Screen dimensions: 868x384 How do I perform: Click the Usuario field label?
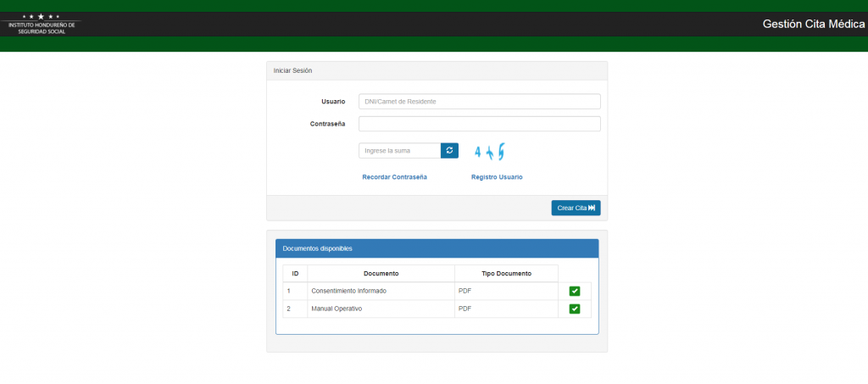[333, 102]
